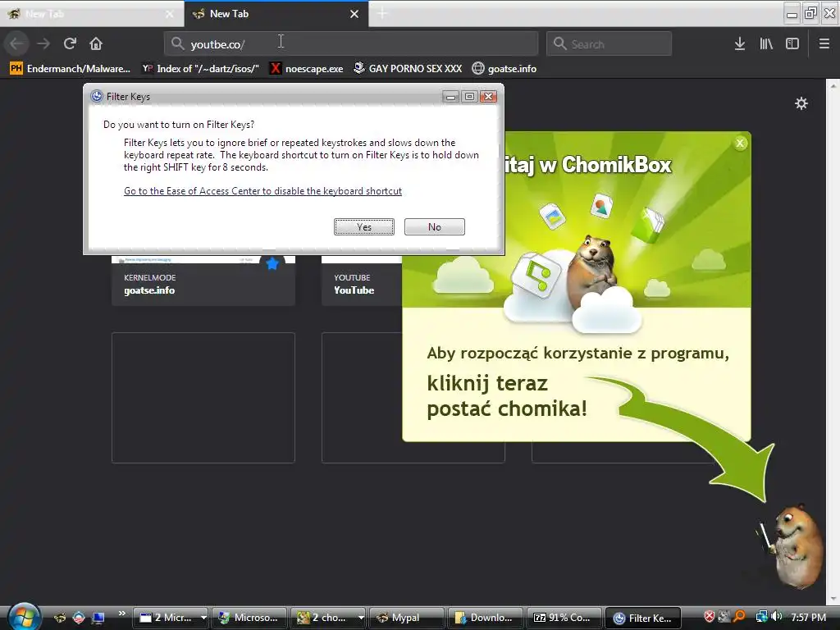Expand the quick launch overflow chevron
The image size is (840, 630).
121,614
